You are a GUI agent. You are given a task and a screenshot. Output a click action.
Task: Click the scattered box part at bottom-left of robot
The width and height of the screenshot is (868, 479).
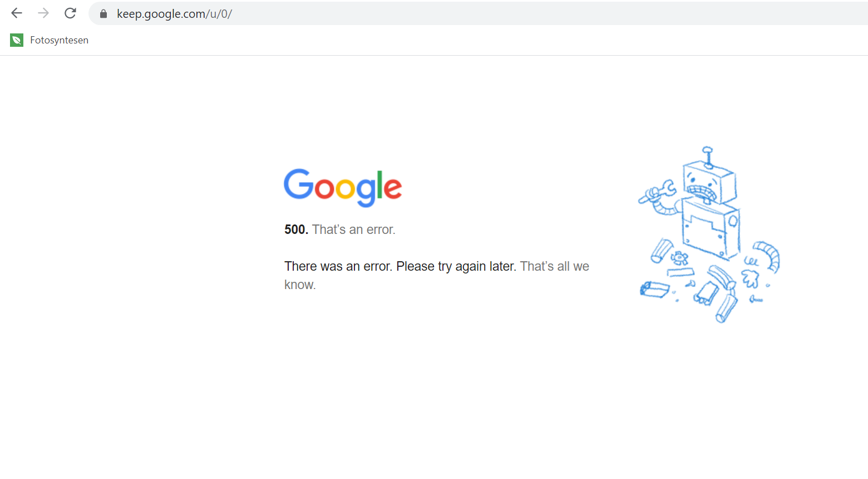click(x=654, y=290)
